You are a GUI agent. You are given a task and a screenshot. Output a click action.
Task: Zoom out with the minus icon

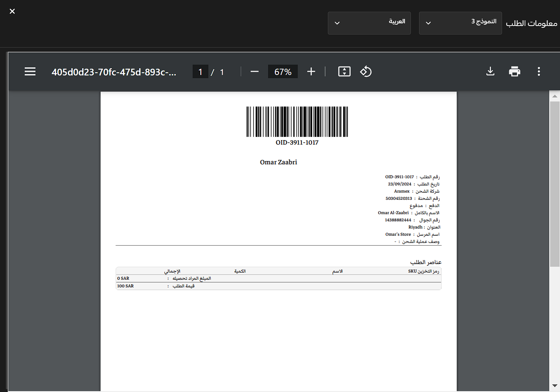tap(255, 71)
